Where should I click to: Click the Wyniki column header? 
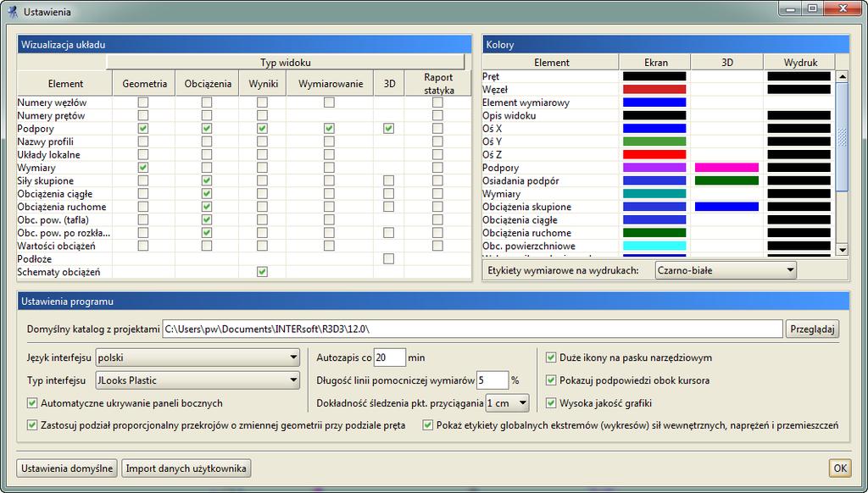[x=263, y=84]
